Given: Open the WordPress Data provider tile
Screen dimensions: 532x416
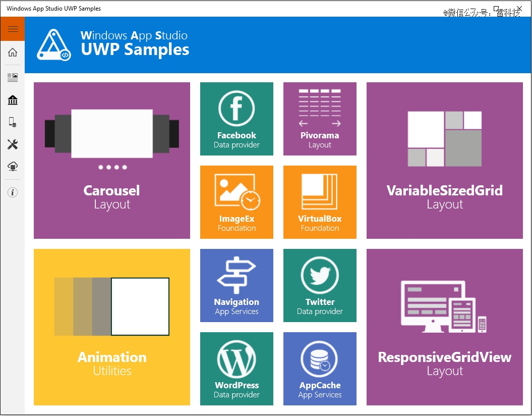Looking at the screenshot, I should [237, 369].
